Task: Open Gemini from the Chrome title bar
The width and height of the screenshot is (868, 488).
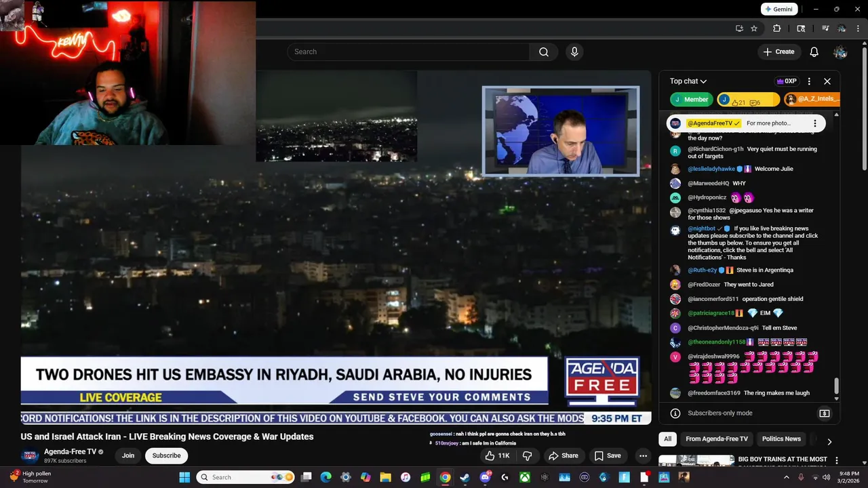Action: pyautogui.click(x=778, y=9)
